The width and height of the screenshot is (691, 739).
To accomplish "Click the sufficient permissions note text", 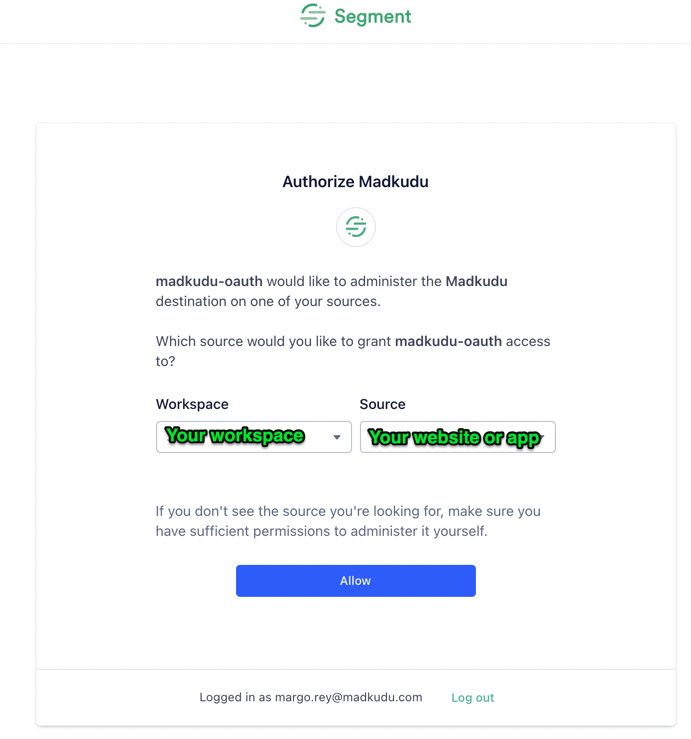I will [x=348, y=521].
